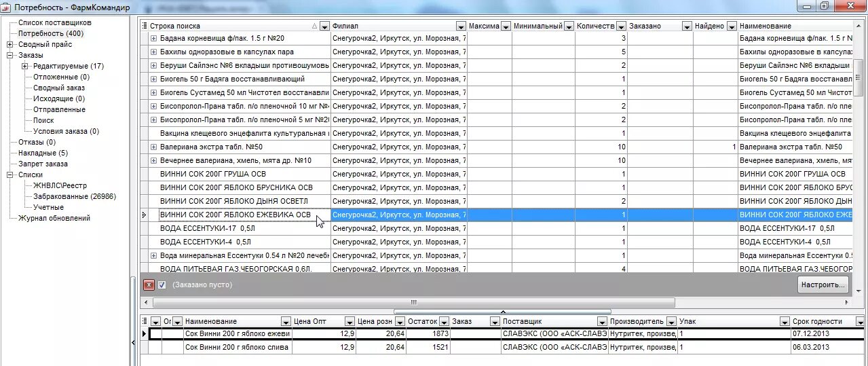Image resolution: width=868 pixels, height=366 pixels.
Task: Open the Срок годности column filter dropdown
Action: (x=861, y=321)
